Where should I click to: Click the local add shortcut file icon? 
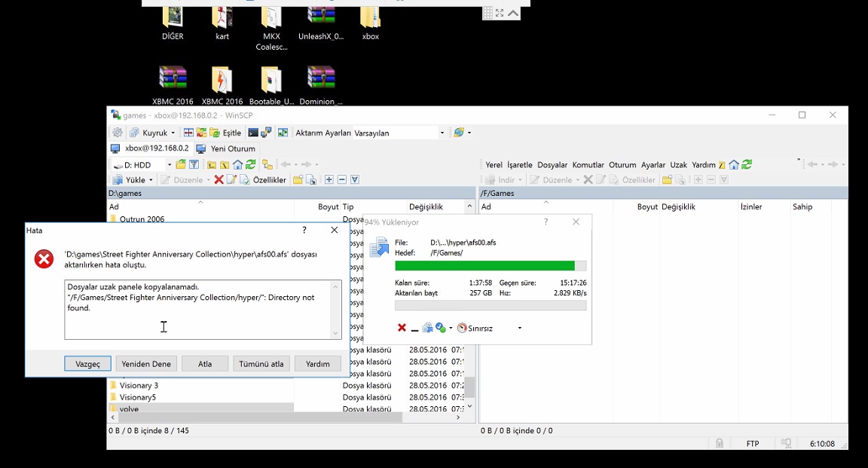point(311,179)
